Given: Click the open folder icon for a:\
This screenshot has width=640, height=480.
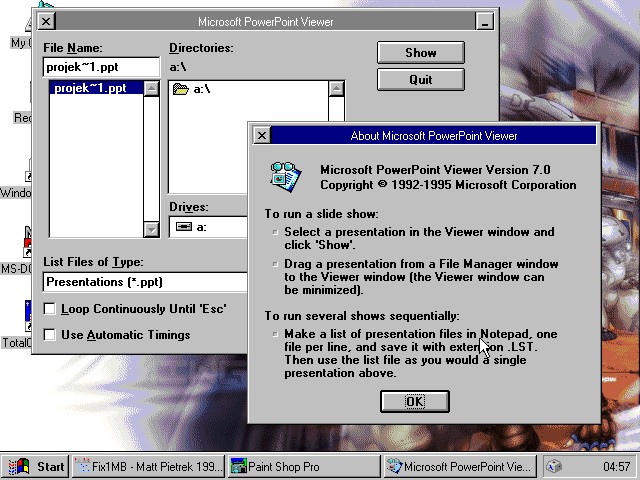Looking at the screenshot, I should coord(180,89).
